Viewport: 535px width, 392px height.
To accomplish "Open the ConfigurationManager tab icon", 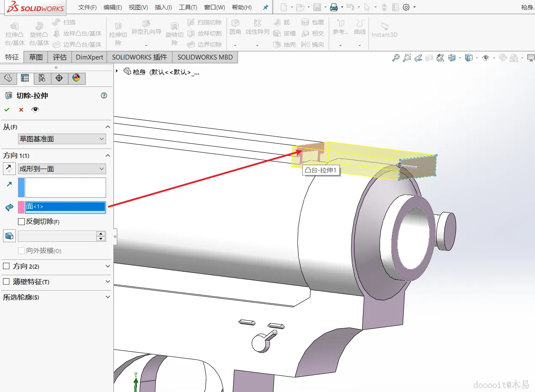I will click(x=42, y=78).
